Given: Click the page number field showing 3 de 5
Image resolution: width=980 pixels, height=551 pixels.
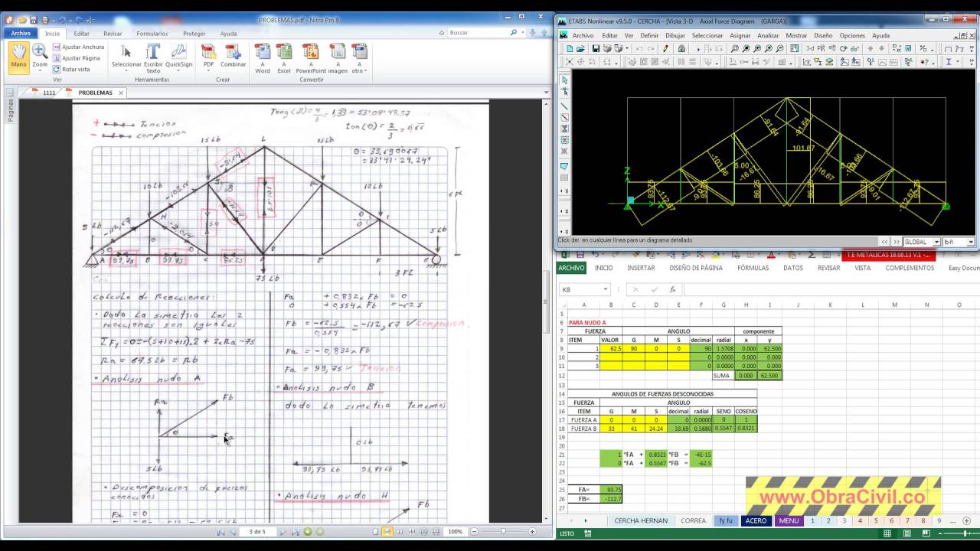Looking at the screenshot, I should tap(256, 531).
